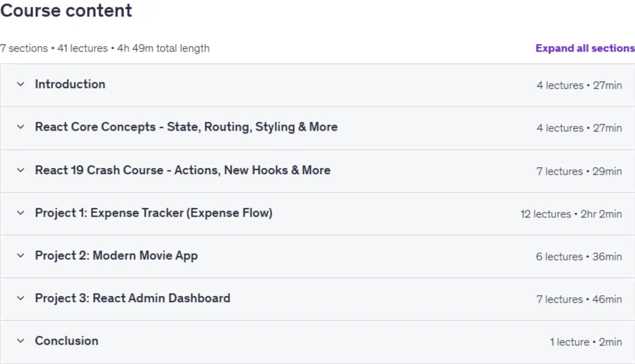Click the 7 lectures • 46min label

coord(579,299)
